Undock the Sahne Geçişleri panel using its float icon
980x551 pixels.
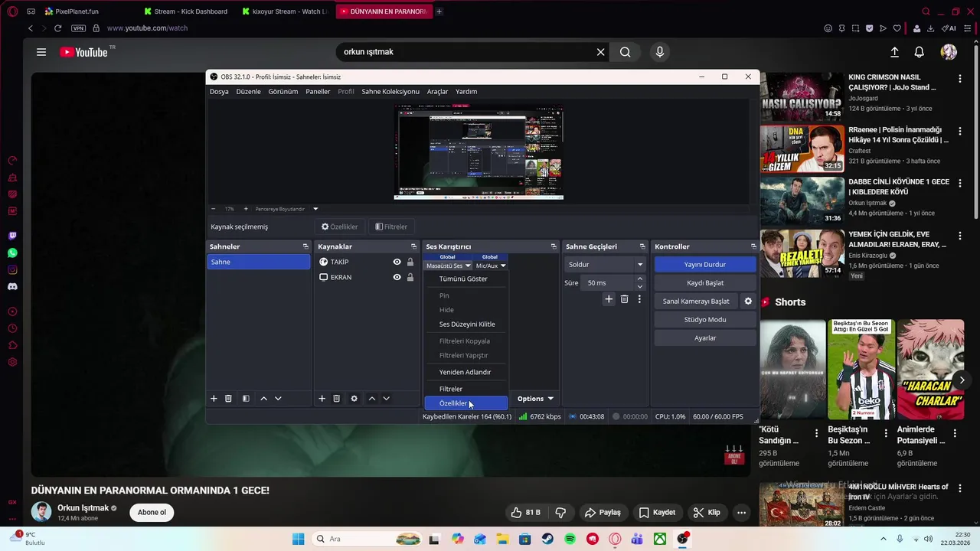[x=643, y=246]
